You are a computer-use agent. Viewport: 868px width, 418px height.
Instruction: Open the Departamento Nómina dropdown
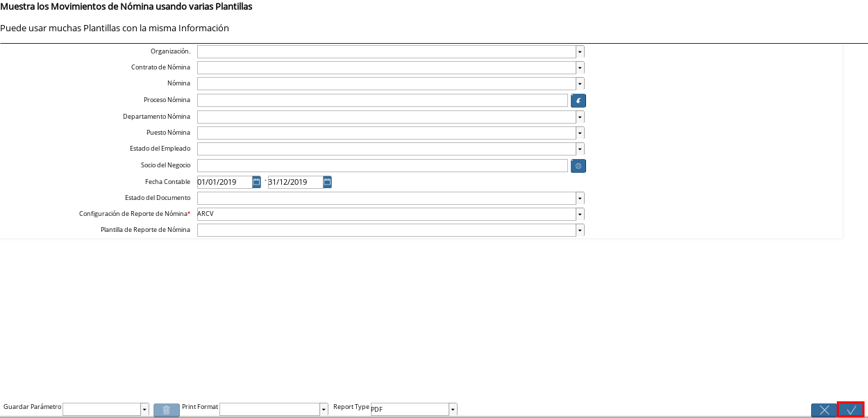(580, 117)
